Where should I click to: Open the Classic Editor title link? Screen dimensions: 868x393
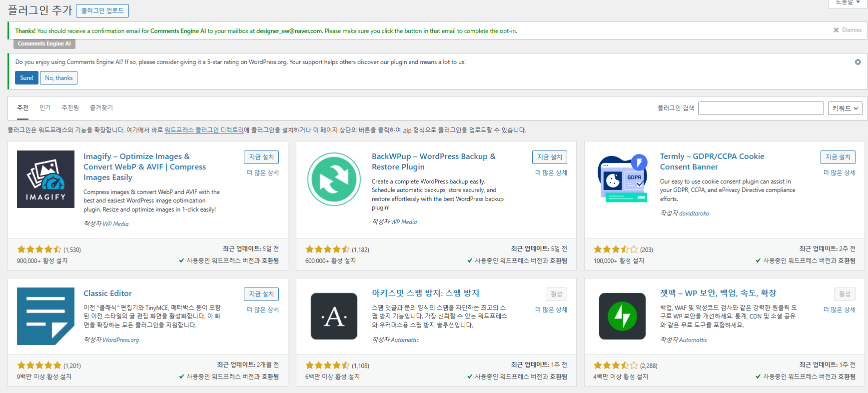coord(107,293)
